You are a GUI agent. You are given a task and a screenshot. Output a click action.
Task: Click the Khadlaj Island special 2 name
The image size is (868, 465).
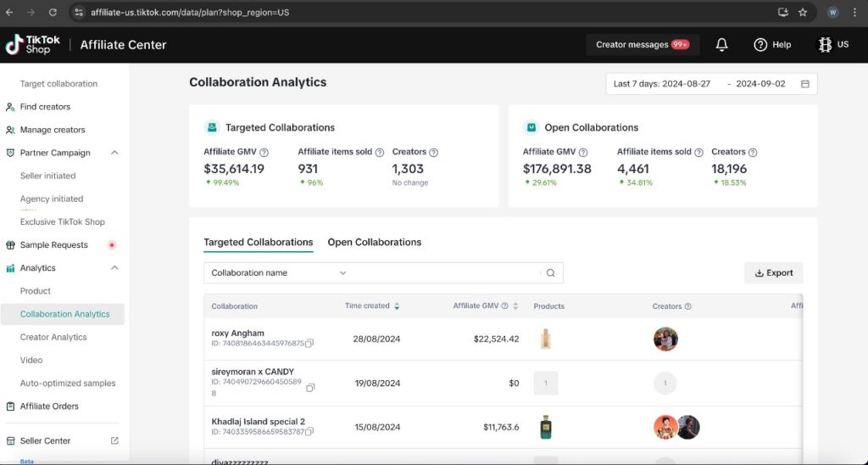(x=258, y=422)
